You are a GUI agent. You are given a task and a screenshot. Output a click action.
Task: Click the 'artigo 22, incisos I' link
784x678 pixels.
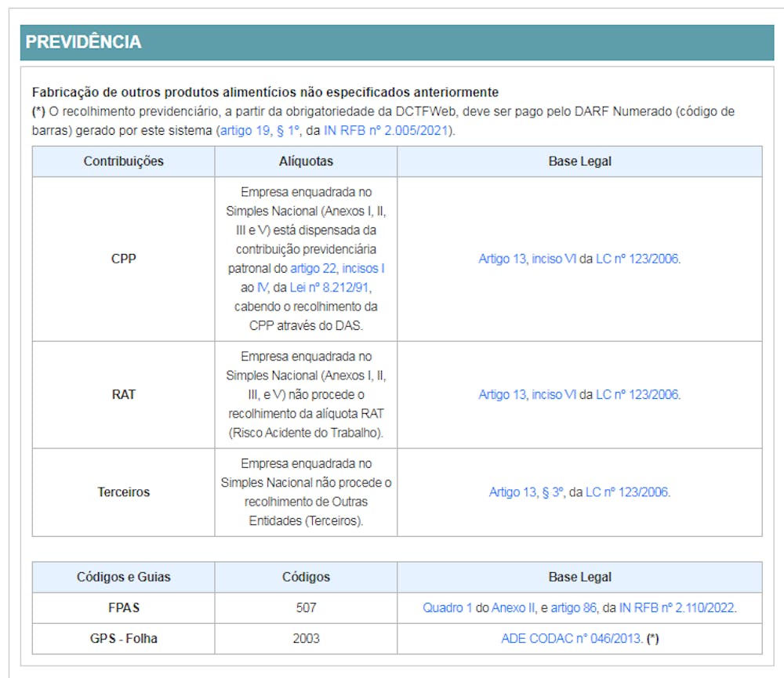pos(337,268)
